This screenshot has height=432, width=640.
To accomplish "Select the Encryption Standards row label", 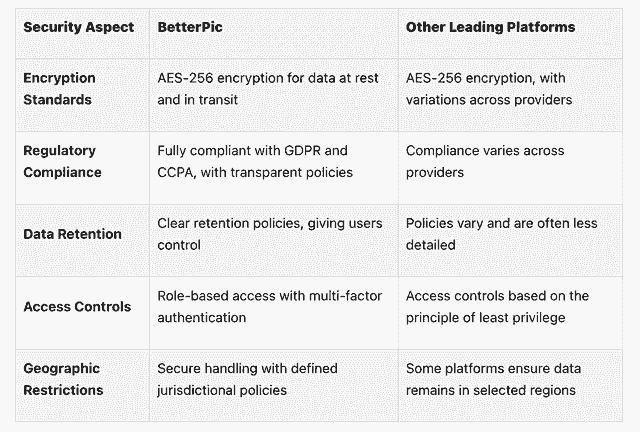I will coord(60,89).
